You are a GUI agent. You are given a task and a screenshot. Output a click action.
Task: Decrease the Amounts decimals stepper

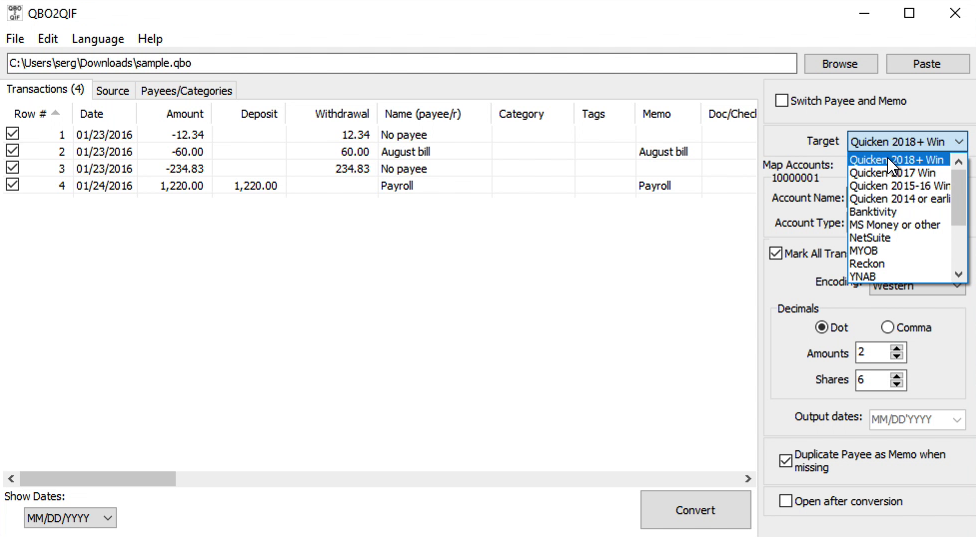[896, 357]
